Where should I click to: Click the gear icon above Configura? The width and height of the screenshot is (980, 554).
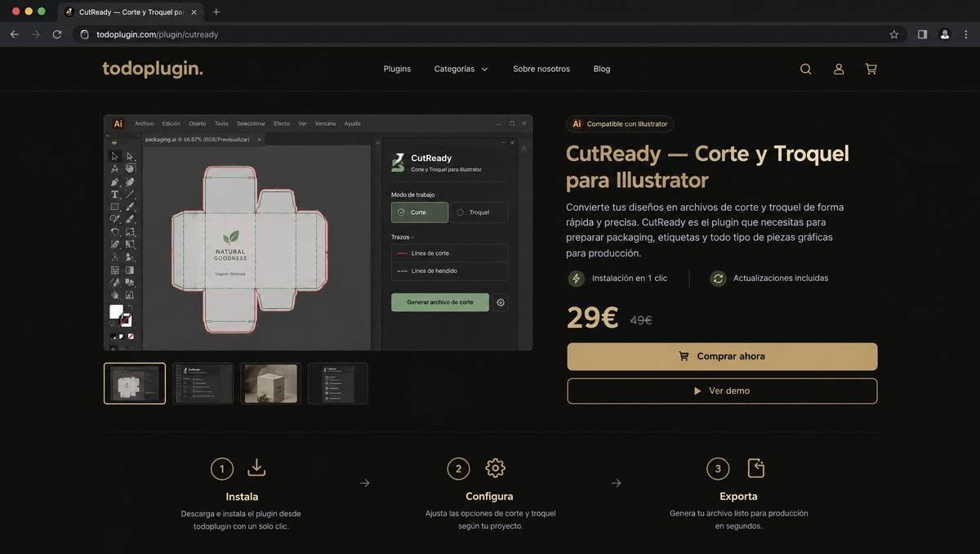click(496, 468)
